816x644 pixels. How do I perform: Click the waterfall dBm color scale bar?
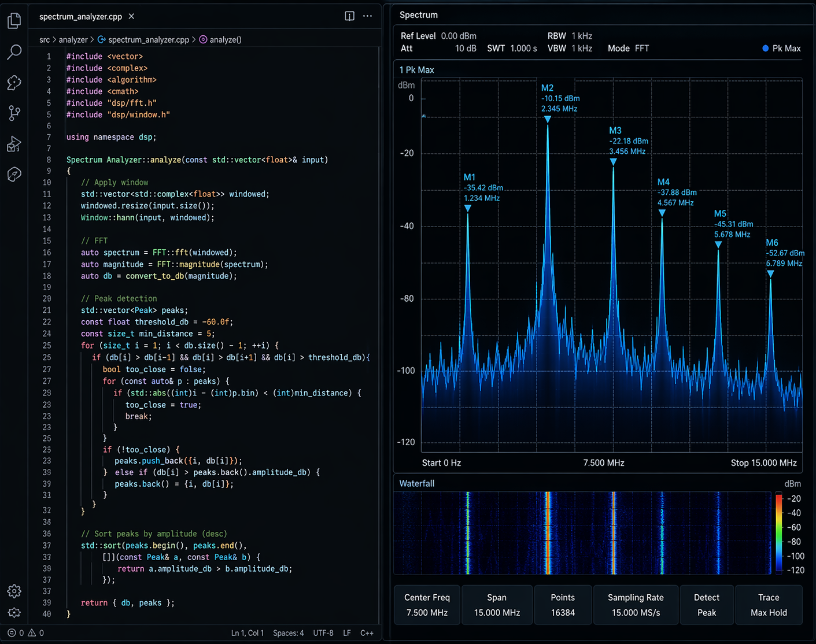(778, 534)
